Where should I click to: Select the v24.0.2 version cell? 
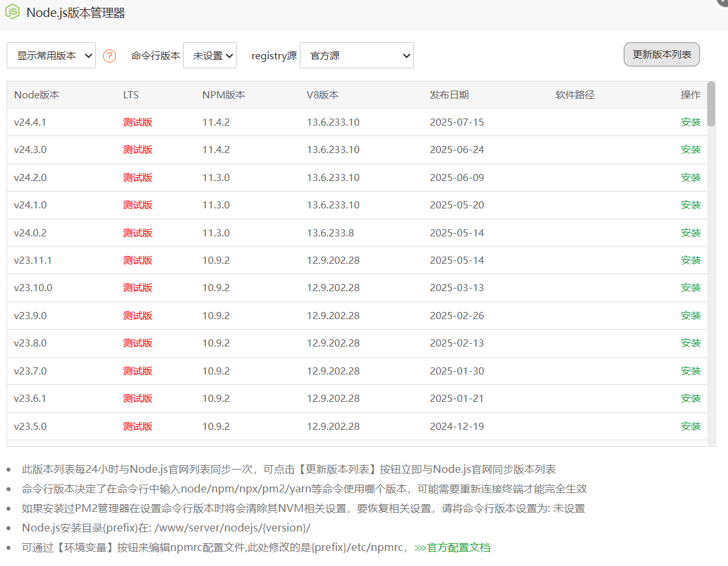point(30,233)
